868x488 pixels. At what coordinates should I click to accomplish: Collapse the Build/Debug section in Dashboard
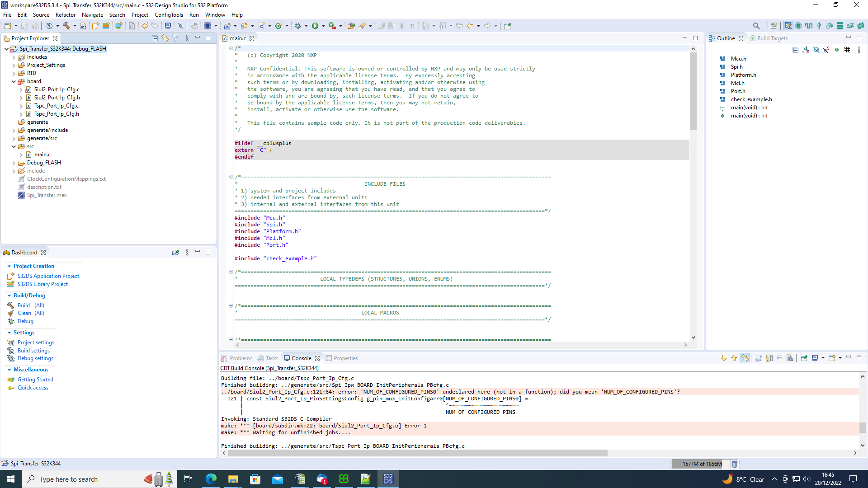(x=9, y=296)
